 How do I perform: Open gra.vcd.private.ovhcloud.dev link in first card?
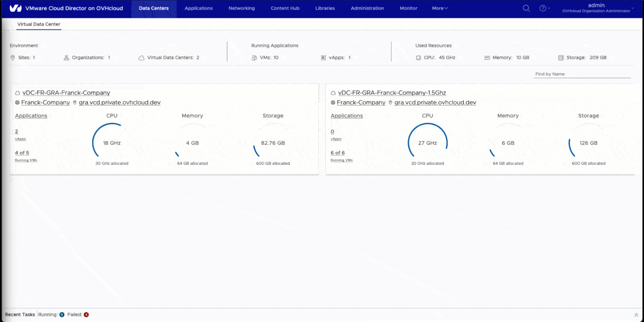120,102
